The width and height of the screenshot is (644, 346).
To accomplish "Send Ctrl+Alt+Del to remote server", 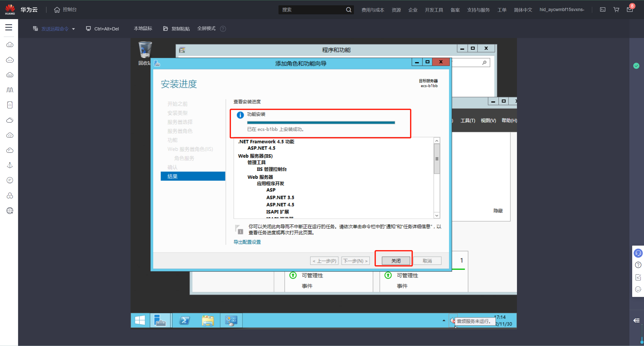I will click(x=102, y=29).
